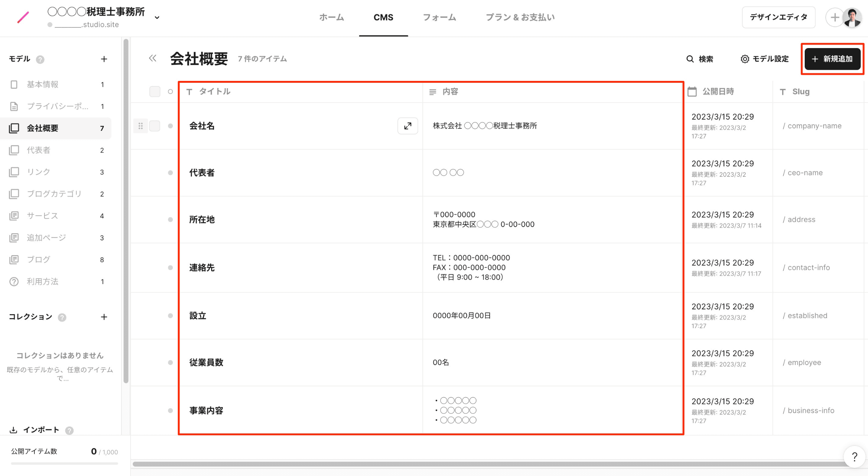The image size is (868, 476).
Task: Check the 会社名 row checkbox
Action: (x=155, y=126)
